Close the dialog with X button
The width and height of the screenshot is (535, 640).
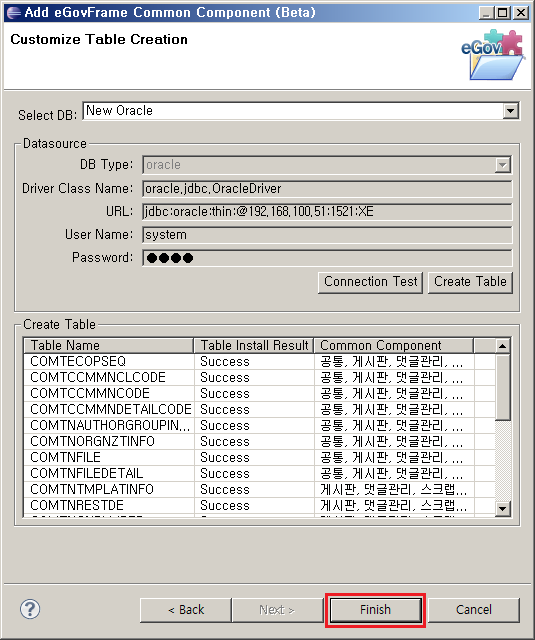[521, 13]
